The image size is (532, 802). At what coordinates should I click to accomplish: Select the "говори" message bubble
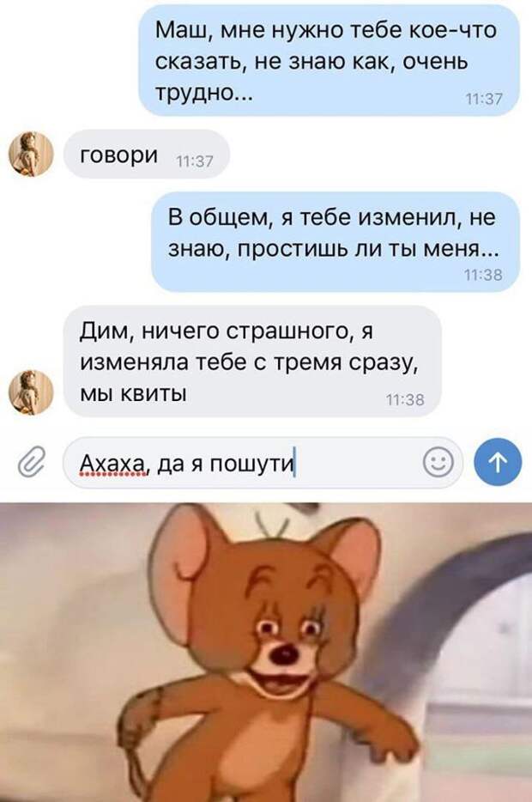pyautogui.click(x=147, y=154)
